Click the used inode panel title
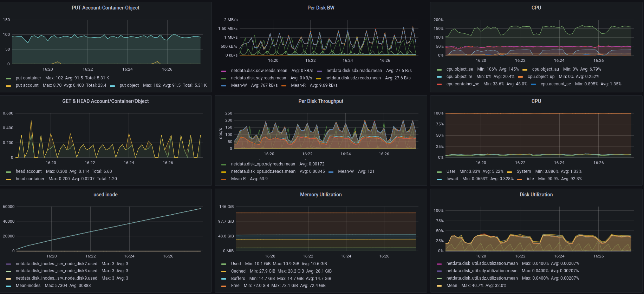Screen dimensions: 644x294 (x=105, y=195)
